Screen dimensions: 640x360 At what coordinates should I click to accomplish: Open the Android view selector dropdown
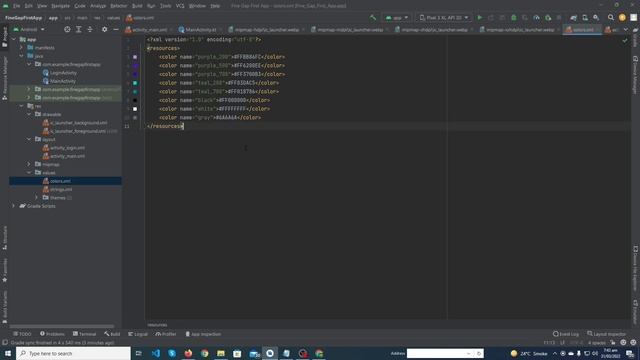tap(29, 29)
